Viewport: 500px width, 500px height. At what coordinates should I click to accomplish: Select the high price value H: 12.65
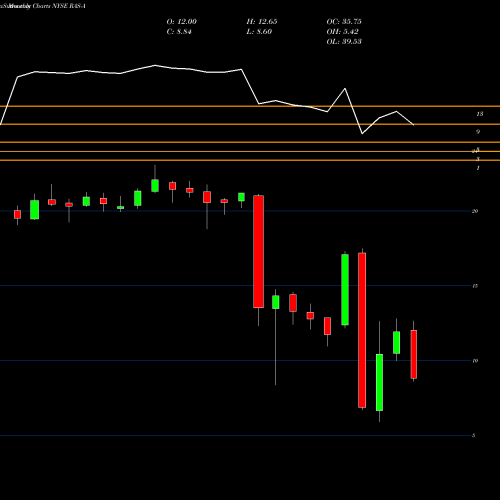pyautogui.click(x=262, y=22)
